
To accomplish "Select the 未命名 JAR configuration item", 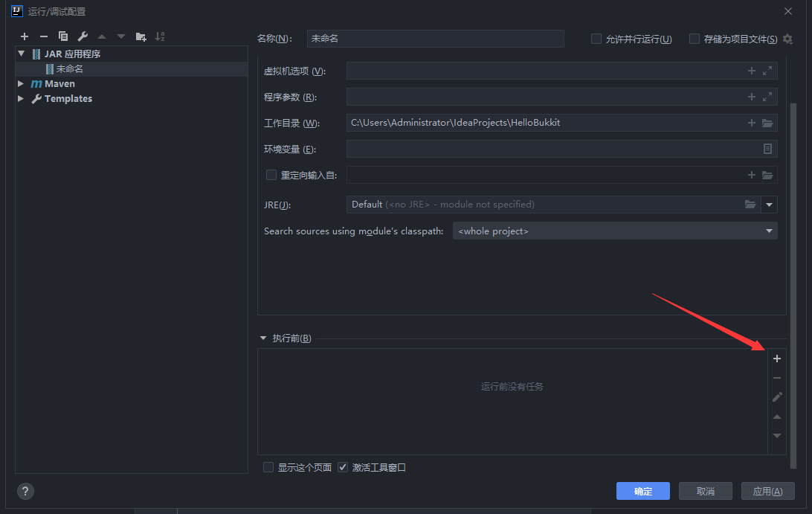I will tap(69, 69).
